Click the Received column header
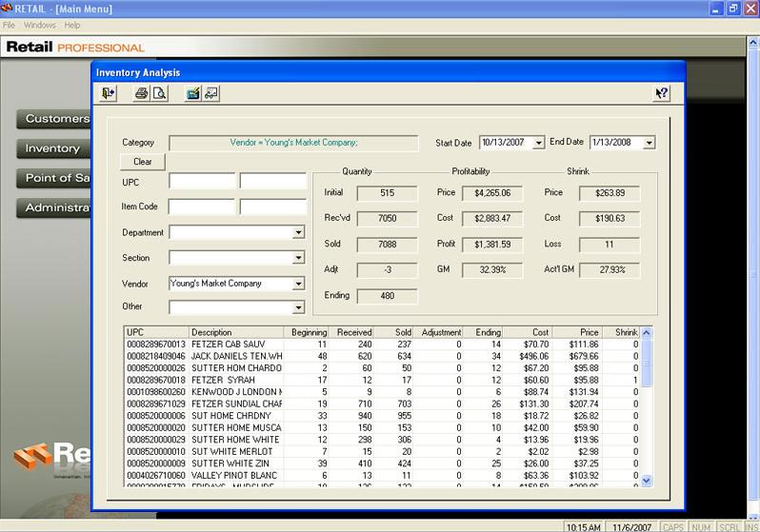The image size is (760, 532). [x=350, y=332]
